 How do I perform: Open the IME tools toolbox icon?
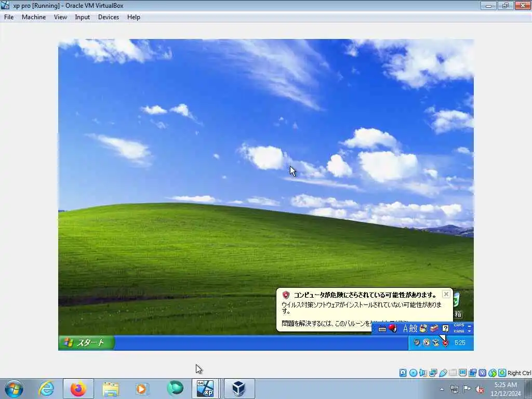pyautogui.click(x=434, y=328)
